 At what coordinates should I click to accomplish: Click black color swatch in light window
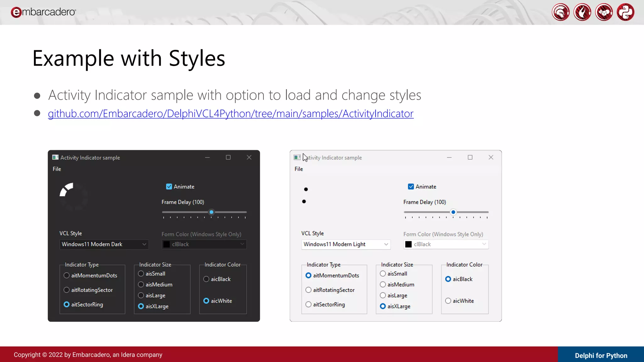click(x=408, y=244)
